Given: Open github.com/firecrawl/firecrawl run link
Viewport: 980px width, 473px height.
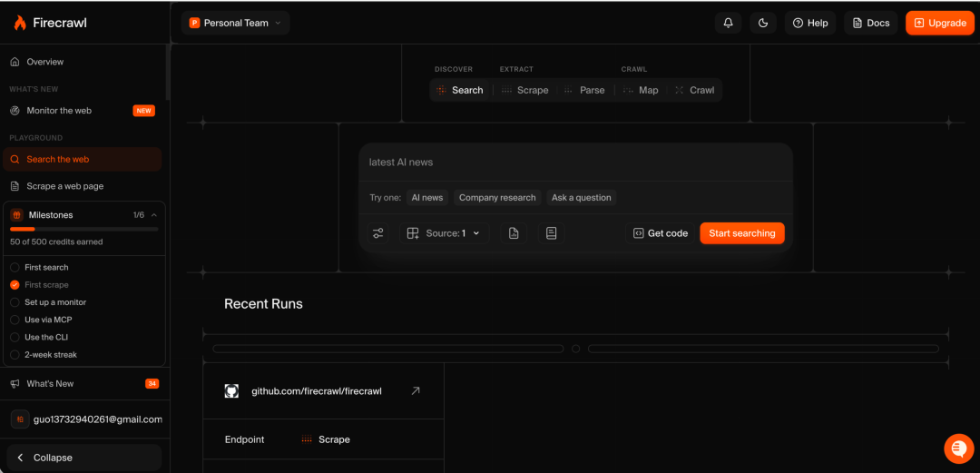Looking at the screenshot, I should [x=317, y=391].
